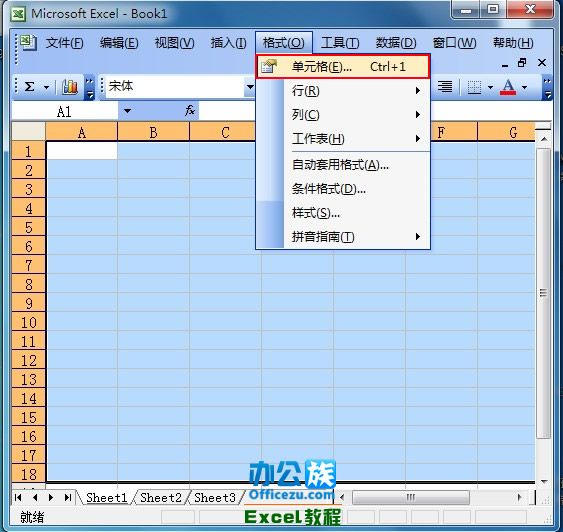This screenshot has height=532, width=563.
Task: Select row 10 header
Action: point(29,322)
